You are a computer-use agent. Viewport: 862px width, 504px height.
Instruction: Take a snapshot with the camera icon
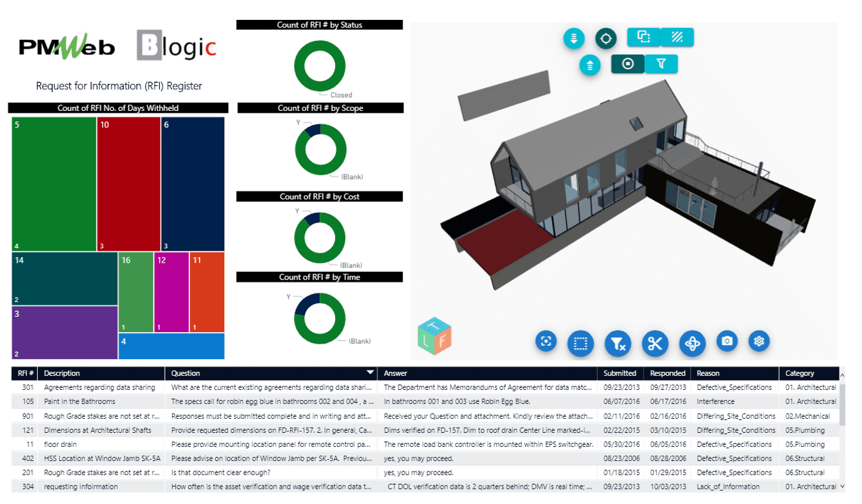[727, 341]
